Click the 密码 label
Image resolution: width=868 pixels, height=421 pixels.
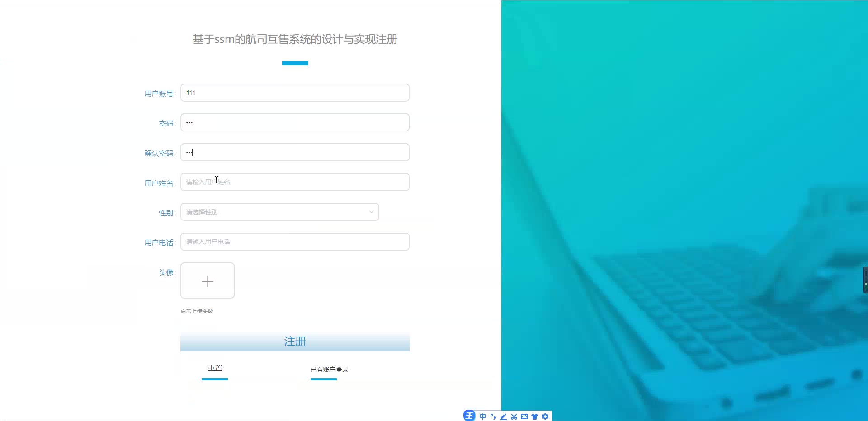(167, 123)
